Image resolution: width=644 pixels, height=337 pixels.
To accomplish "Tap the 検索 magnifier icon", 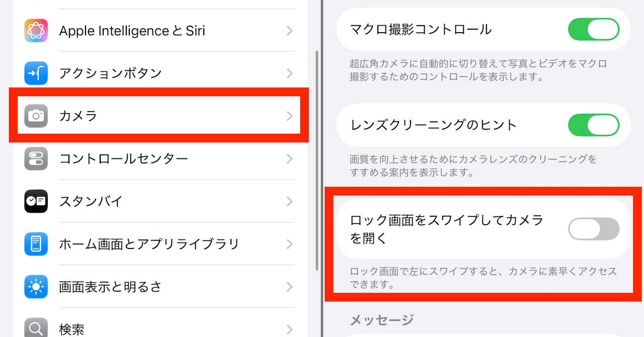I will click(x=36, y=328).
